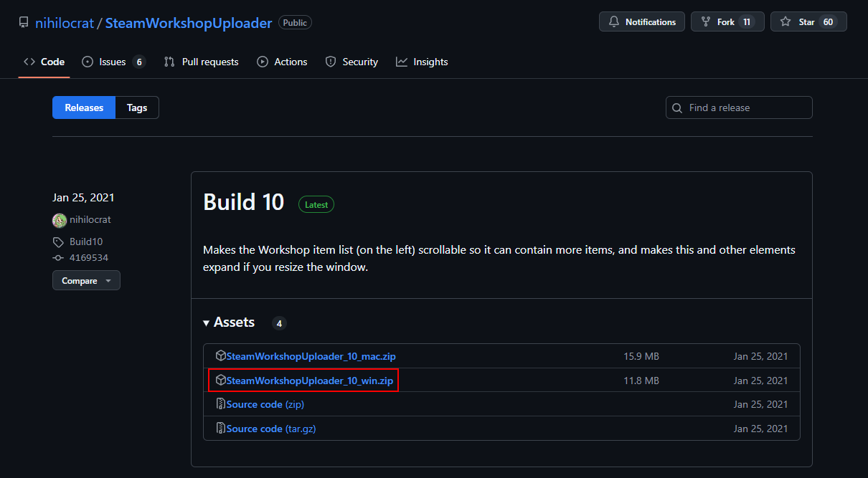Focus the Find a release search field

click(x=739, y=107)
